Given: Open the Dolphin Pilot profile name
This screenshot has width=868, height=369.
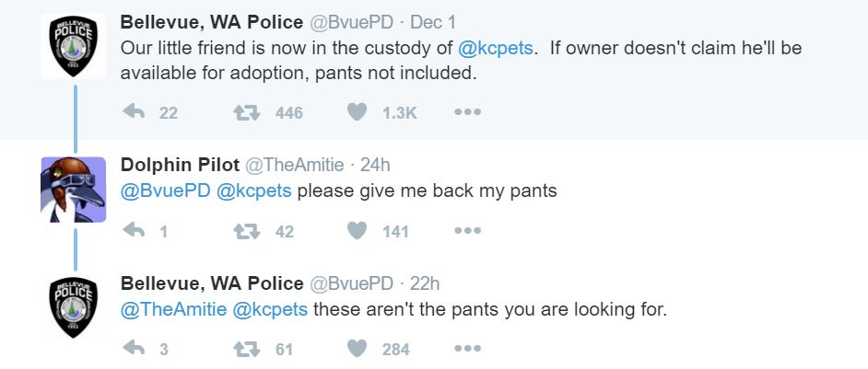Looking at the screenshot, I should (x=179, y=165).
